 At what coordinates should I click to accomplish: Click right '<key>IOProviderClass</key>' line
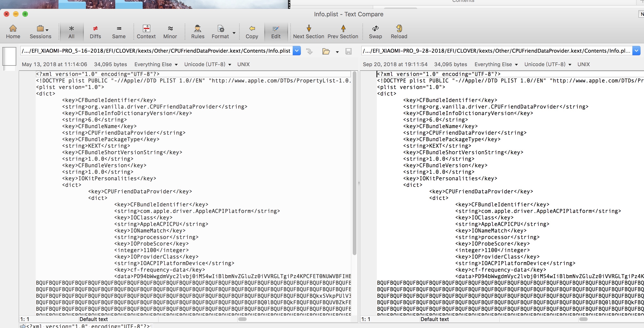coord(497,257)
